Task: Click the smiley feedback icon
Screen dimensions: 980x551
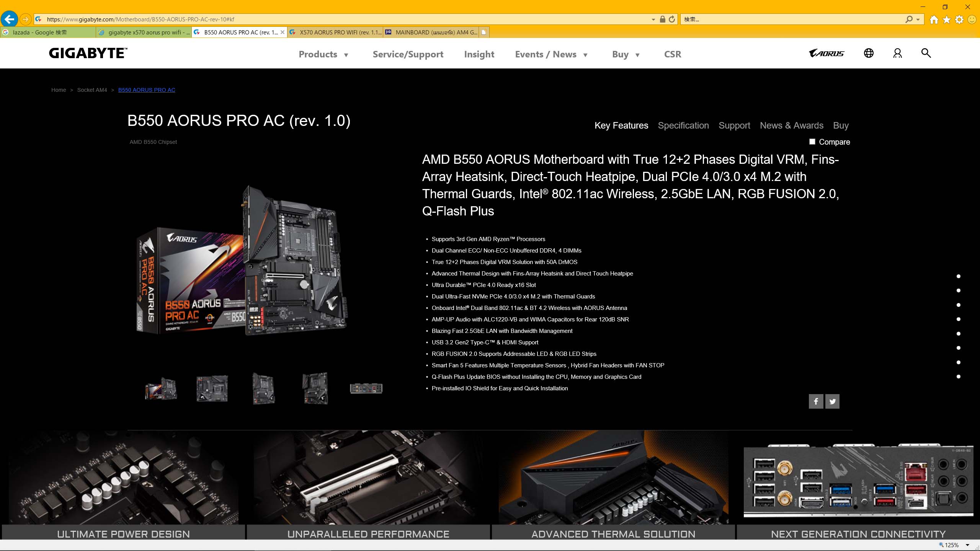Action: coord(972,20)
